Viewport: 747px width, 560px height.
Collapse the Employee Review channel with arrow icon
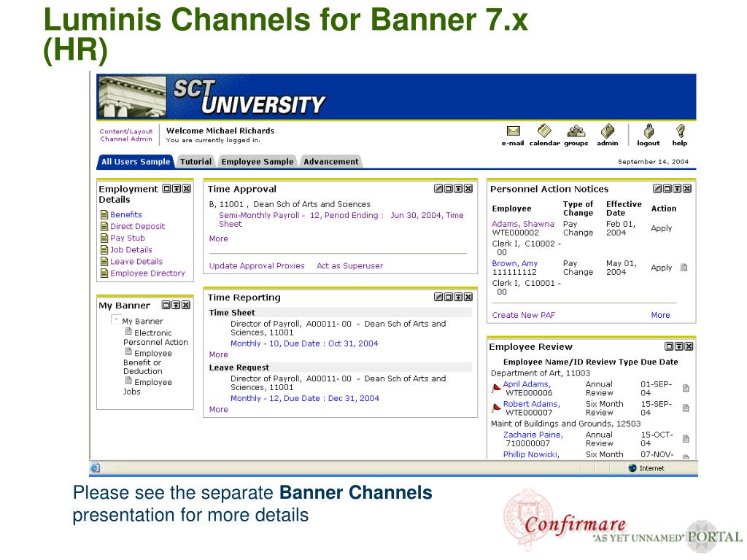679,346
